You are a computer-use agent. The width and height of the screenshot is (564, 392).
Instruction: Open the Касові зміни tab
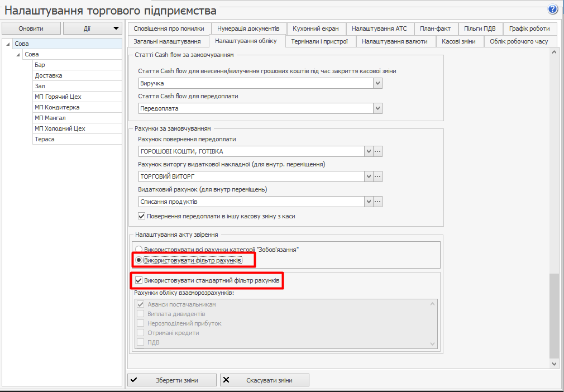(458, 41)
